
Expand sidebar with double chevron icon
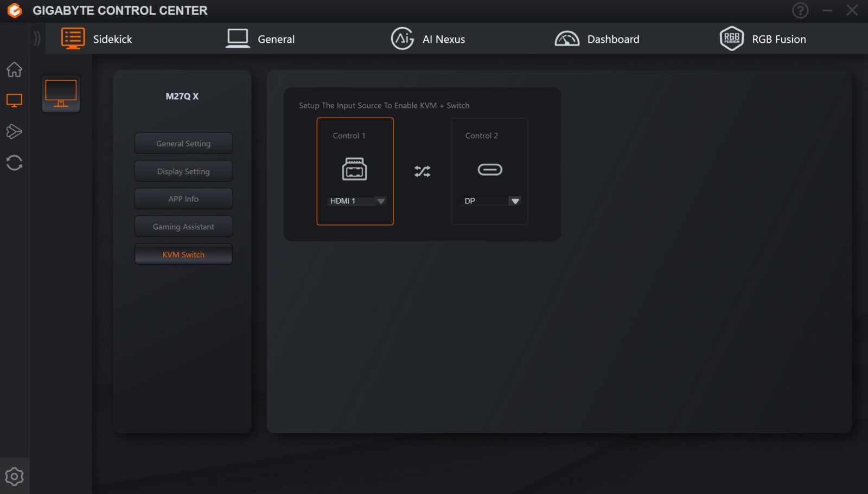(x=37, y=39)
